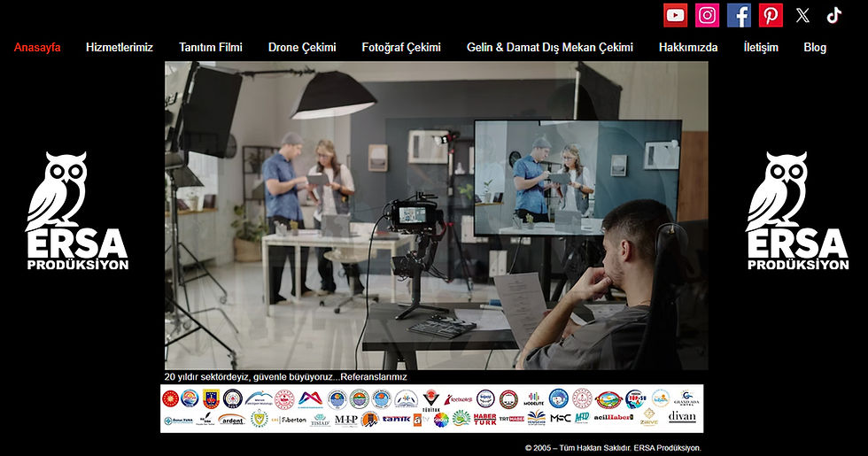The image size is (868, 456).
Task: Visit the Blog link
Action: [815, 48]
